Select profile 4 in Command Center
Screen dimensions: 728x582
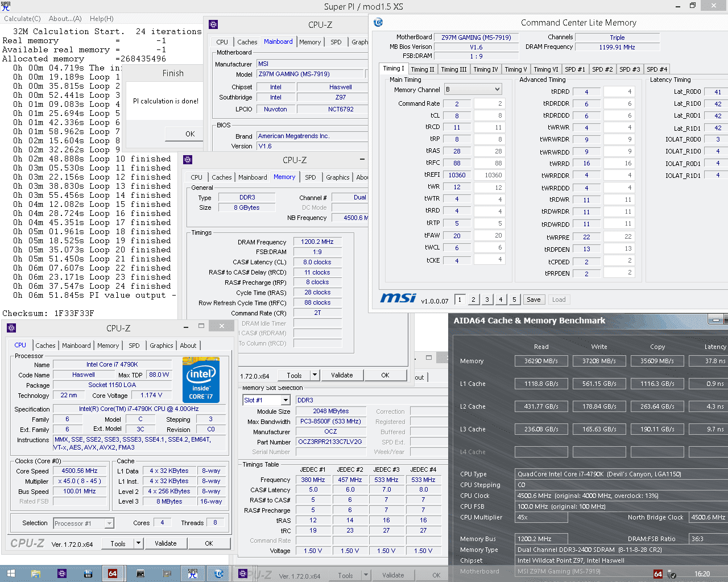pos(500,300)
